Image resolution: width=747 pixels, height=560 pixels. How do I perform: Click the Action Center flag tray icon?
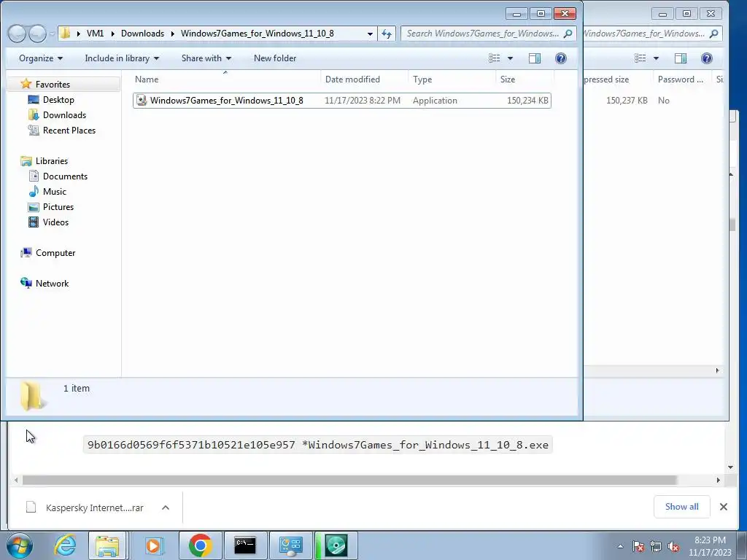click(638, 546)
